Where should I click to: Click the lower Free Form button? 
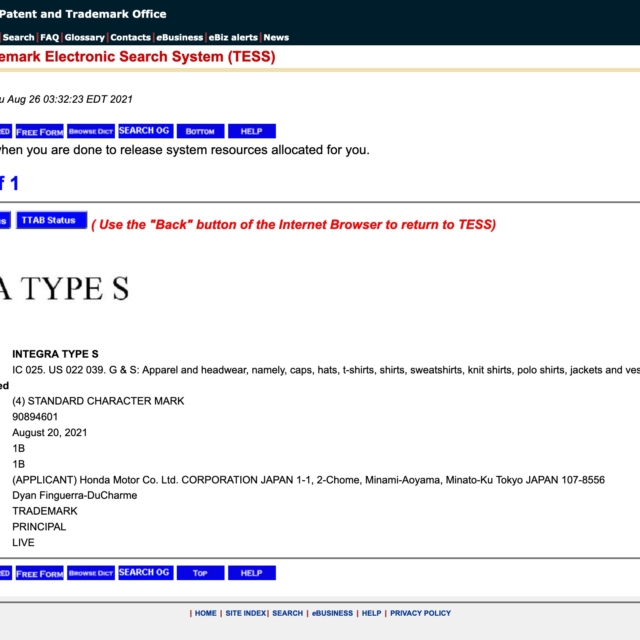[x=40, y=573]
